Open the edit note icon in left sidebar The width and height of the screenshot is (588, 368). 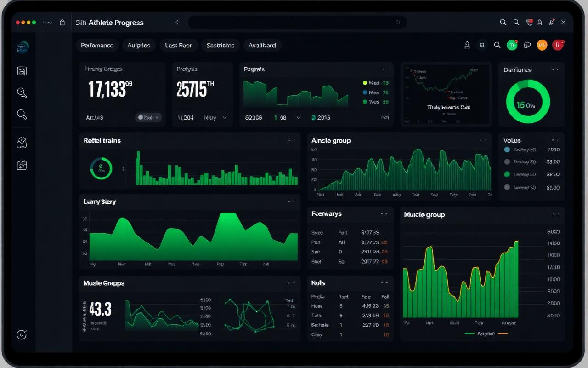tap(22, 165)
